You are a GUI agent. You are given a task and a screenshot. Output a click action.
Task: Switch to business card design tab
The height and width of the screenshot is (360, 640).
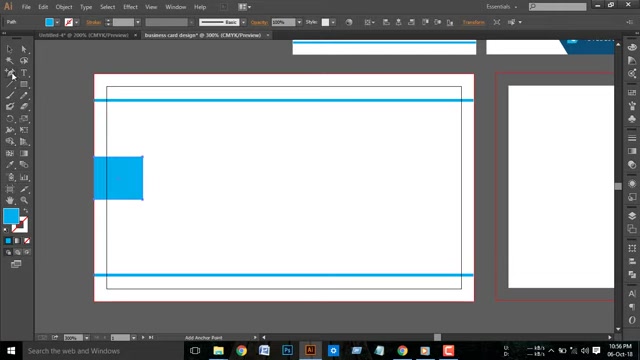click(x=202, y=35)
